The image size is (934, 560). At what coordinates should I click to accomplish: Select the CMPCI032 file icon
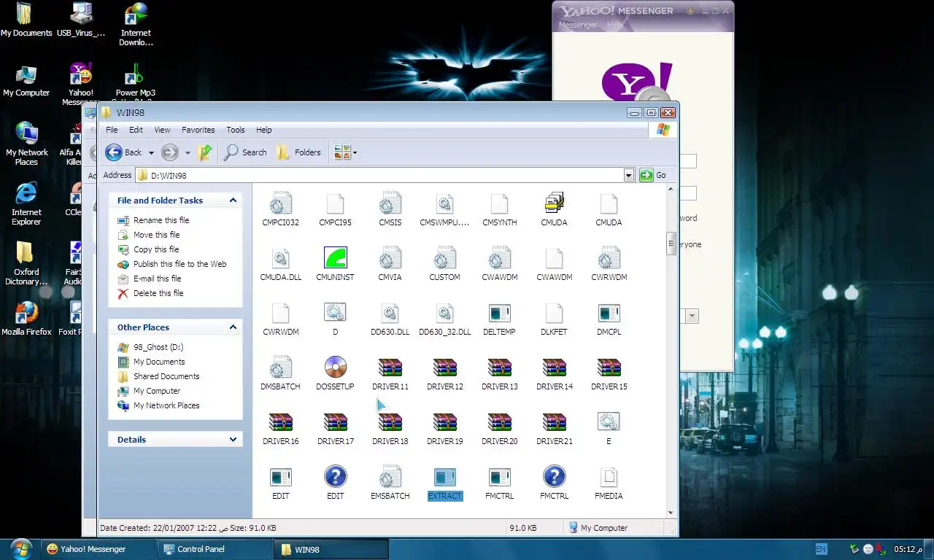pos(280,203)
